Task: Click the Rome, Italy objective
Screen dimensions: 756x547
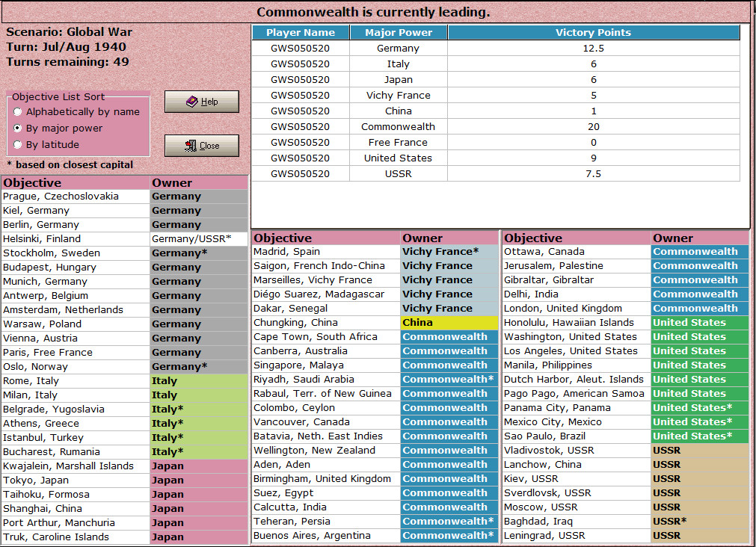Action: [x=76, y=380]
